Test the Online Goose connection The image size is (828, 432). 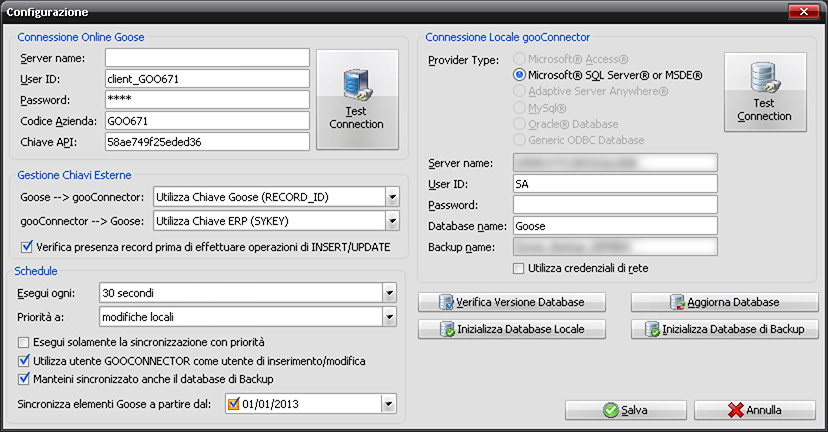pos(357,100)
